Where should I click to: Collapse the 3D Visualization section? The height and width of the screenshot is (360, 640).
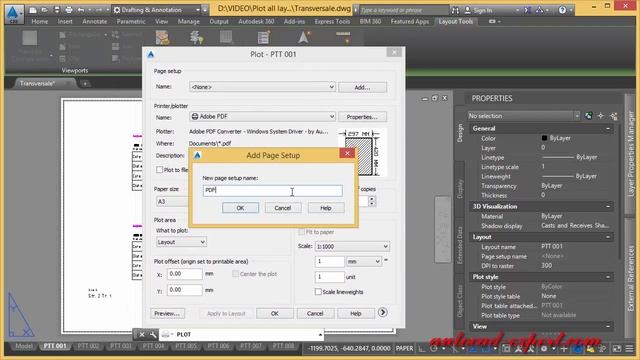[x=607, y=206]
